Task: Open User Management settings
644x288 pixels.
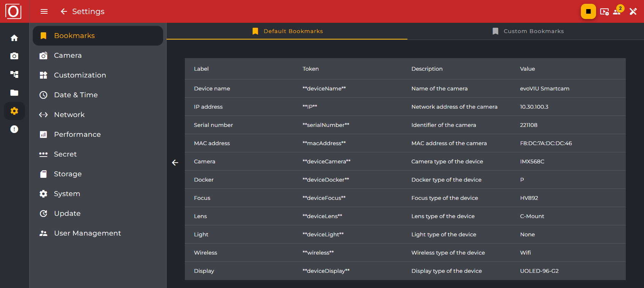Action: pyautogui.click(x=87, y=233)
